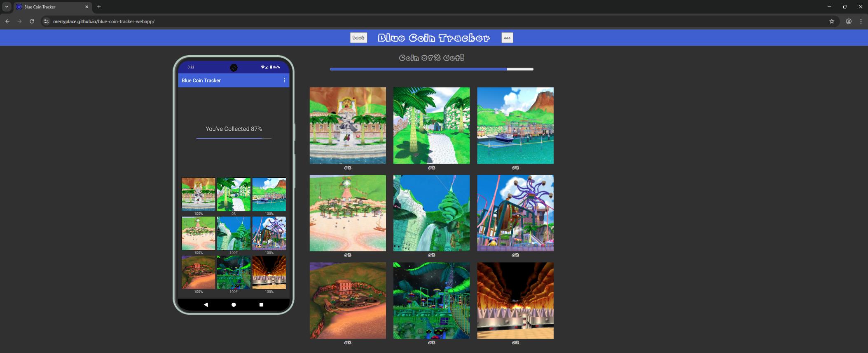Click "You've Collected 87%" text in phone mockup
Image resolution: width=868 pixels, height=353 pixels.
point(234,129)
